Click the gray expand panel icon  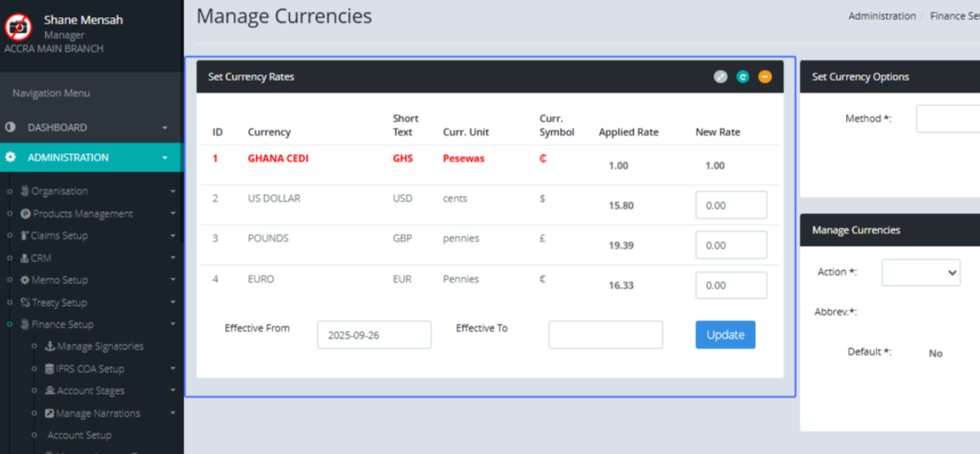coord(720,77)
